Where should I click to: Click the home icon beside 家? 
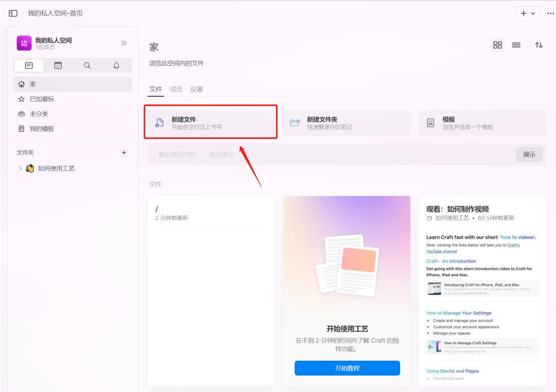21,84
